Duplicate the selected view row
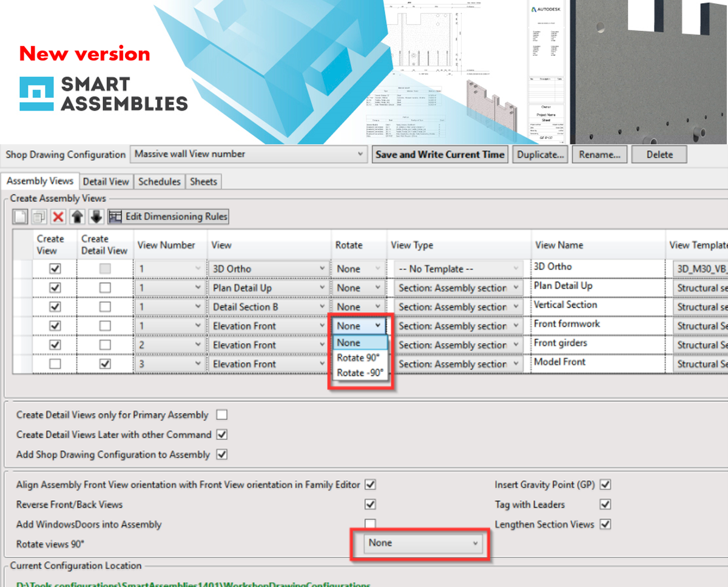The image size is (728, 587). click(x=38, y=216)
